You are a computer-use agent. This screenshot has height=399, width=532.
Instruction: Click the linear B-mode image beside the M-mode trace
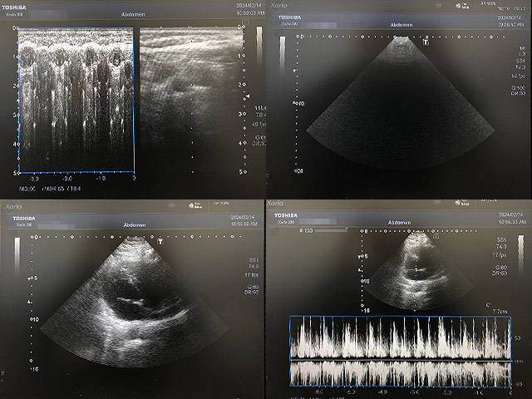(191, 100)
